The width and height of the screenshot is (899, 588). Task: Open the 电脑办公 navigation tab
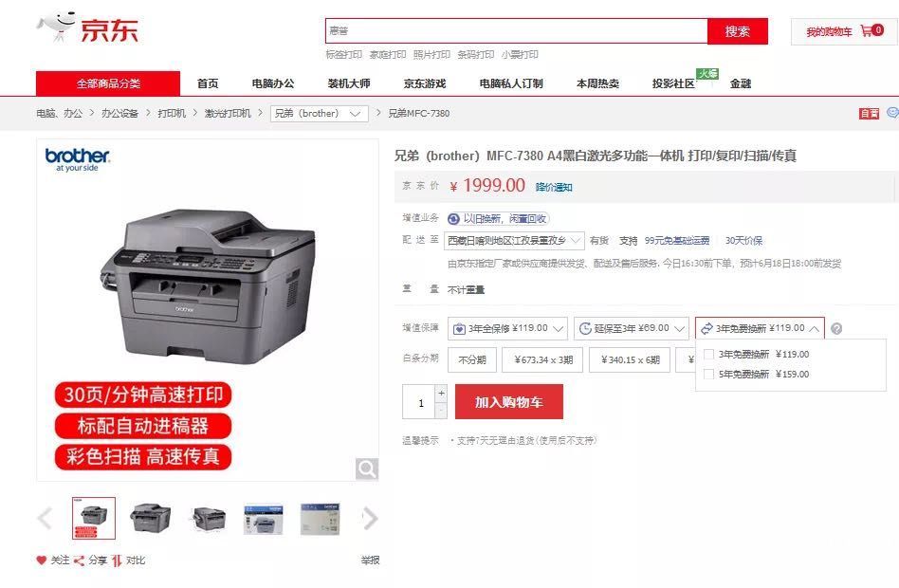tap(273, 83)
